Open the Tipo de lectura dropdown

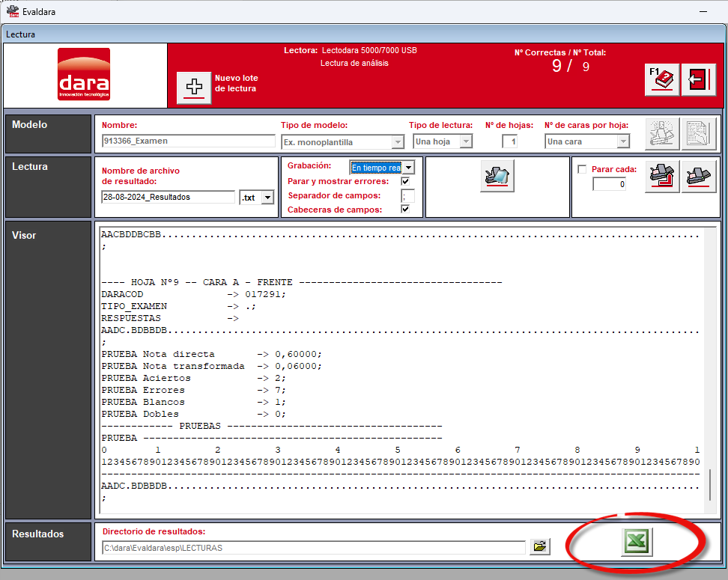[466, 141]
